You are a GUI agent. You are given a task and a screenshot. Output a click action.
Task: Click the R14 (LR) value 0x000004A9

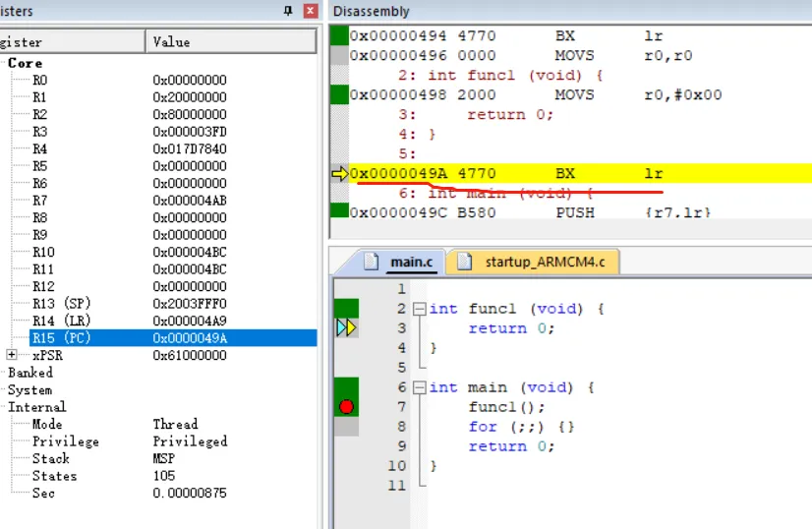tap(189, 321)
